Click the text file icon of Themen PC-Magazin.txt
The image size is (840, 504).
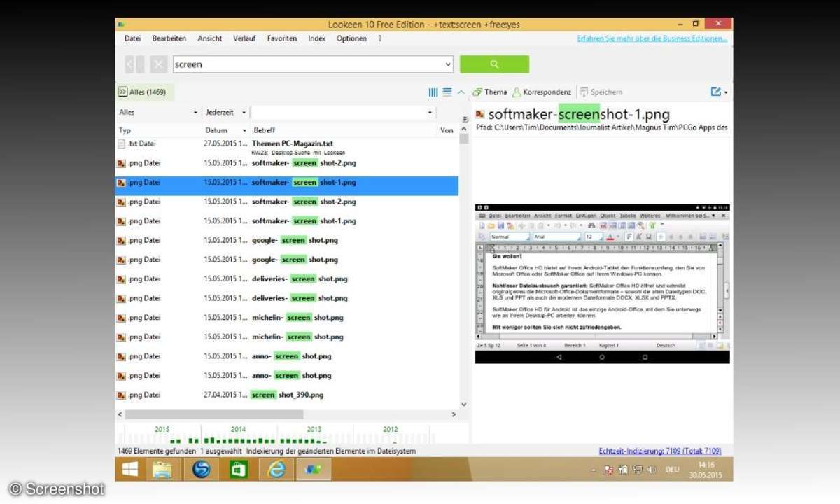(121, 143)
